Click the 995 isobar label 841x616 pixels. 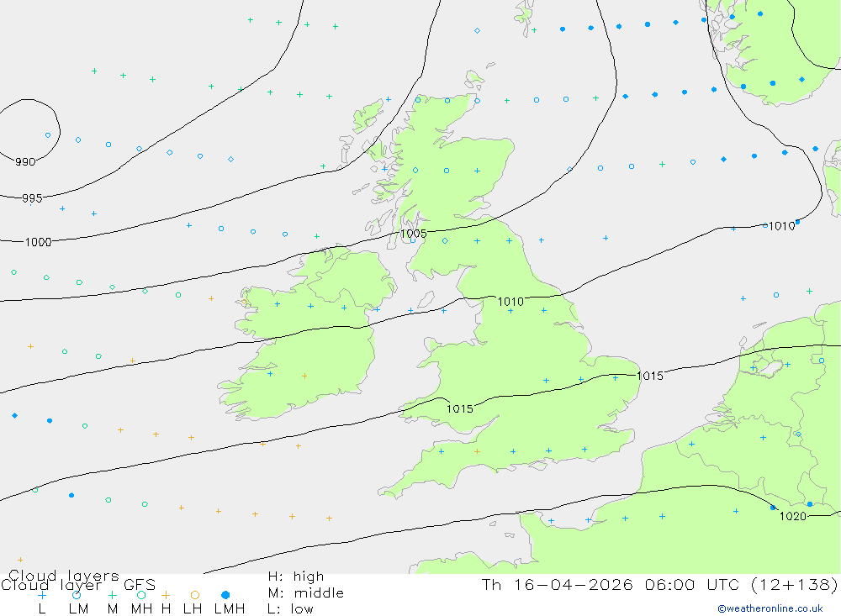pos(32,198)
